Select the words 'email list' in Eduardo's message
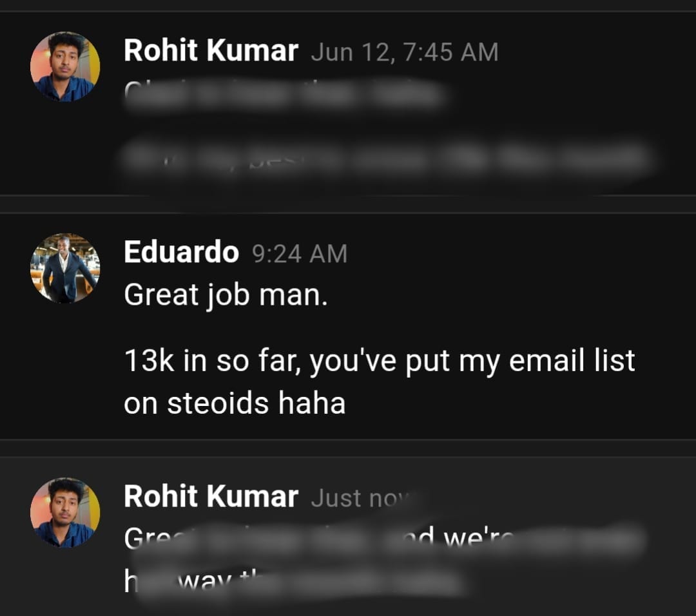696x616 pixels. click(x=572, y=360)
